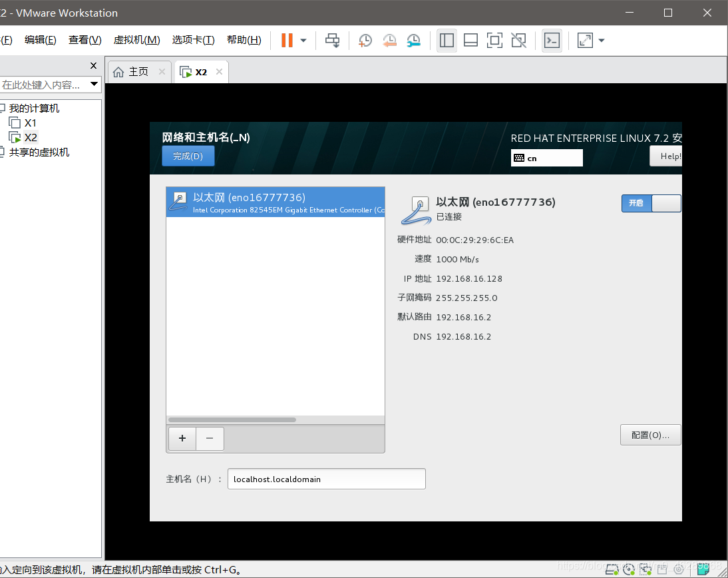
Task: Click the library search input field
Action: 43,85
